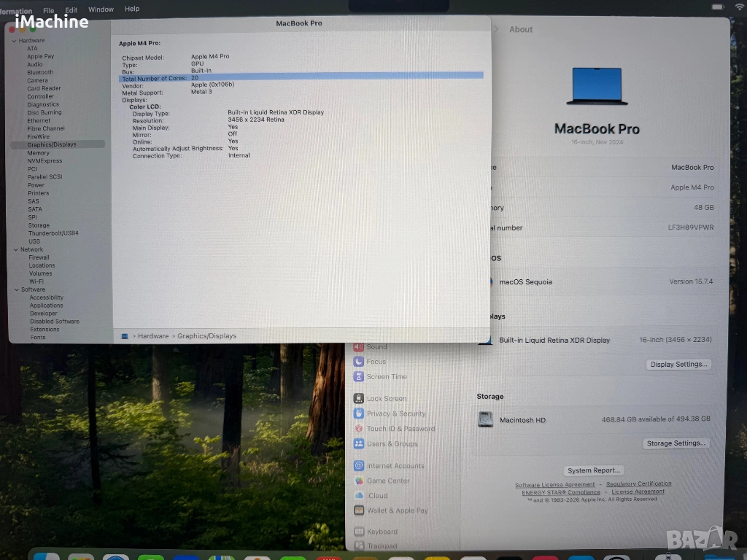This screenshot has width=747, height=560.
Task: Select FireWire in the Hardware list
Action: click(x=38, y=136)
